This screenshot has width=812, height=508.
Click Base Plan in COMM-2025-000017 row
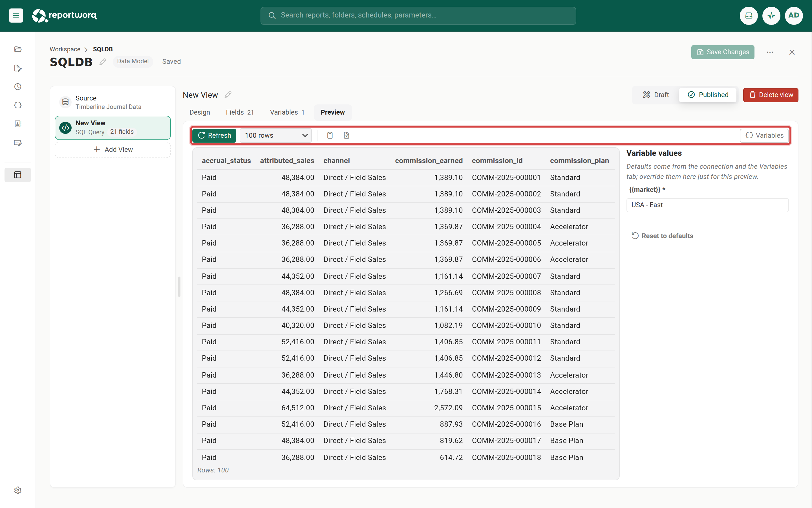[566, 441]
